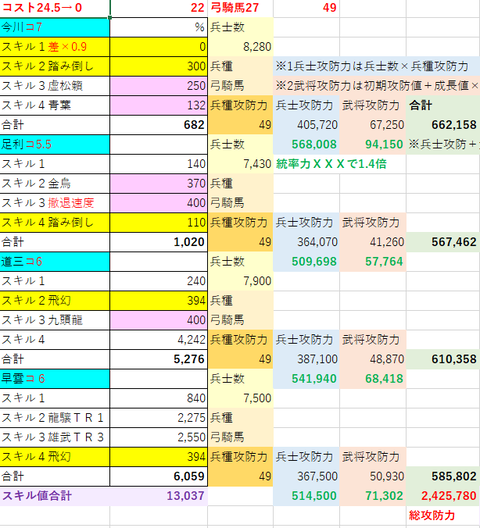Click the soldier count cell 8,280
The width and height of the screenshot is (480, 528).
[x=241, y=46]
